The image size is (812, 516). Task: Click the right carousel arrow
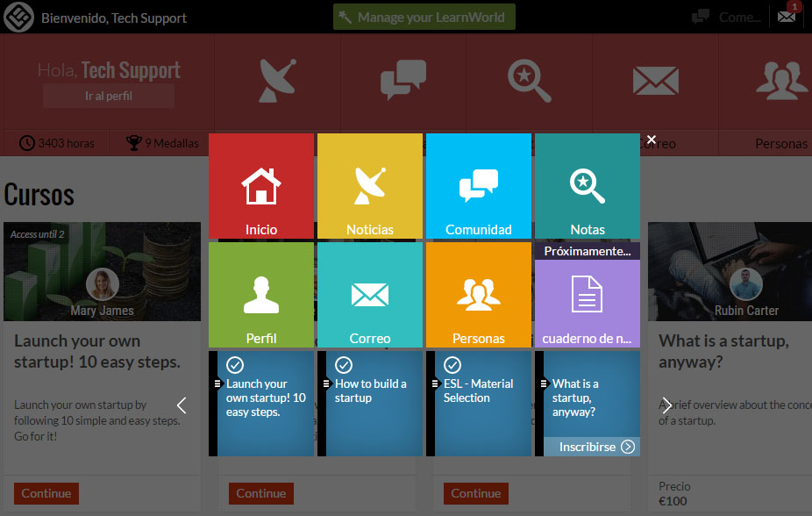666,405
